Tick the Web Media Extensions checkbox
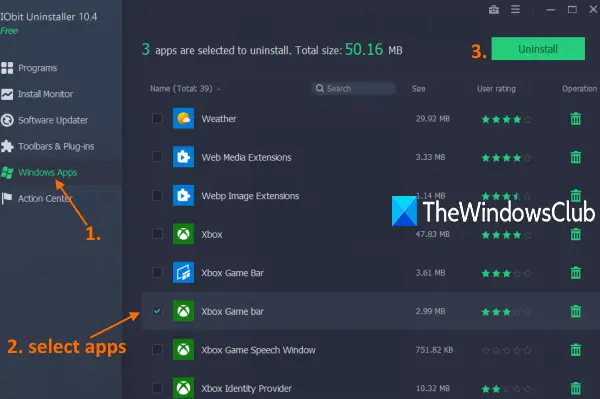Screen dimensions: 600x399 pyautogui.click(x=157, y=157)
